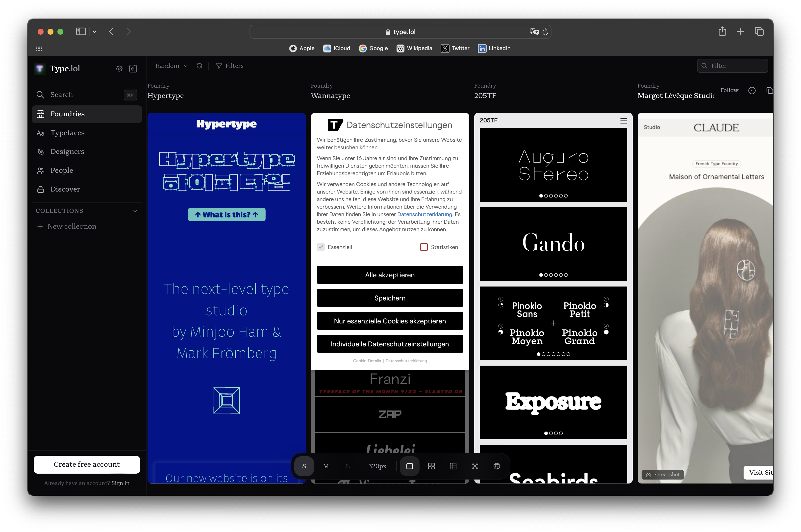Screen dimensions: 801x532
Task: Open the Safari sidebar options dropdown arrow
Action: [x=95, y=32]
